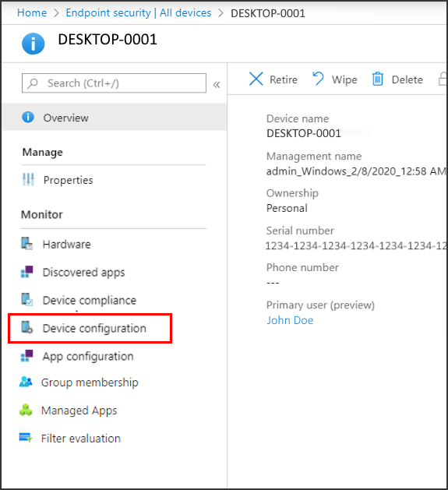Click the Overview info icon
This screenshot has height=490, width=448.
pos(28,117)
